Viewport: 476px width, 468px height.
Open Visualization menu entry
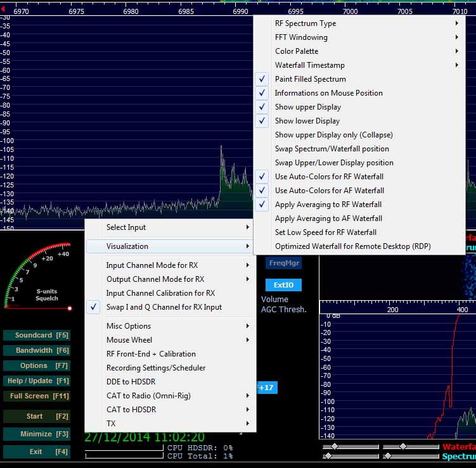point(170,246)
